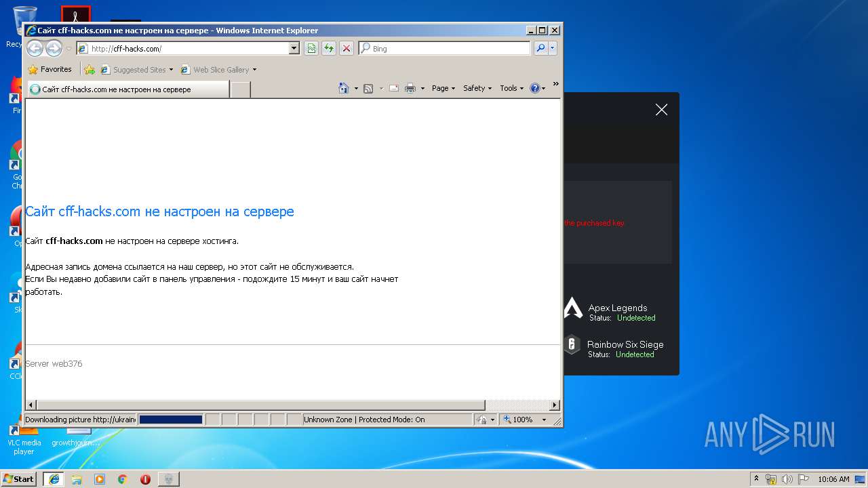Open the media player taskbar icon
Image resolution: width=868 pixels, height=488 pixels.
tap(100, 479)
